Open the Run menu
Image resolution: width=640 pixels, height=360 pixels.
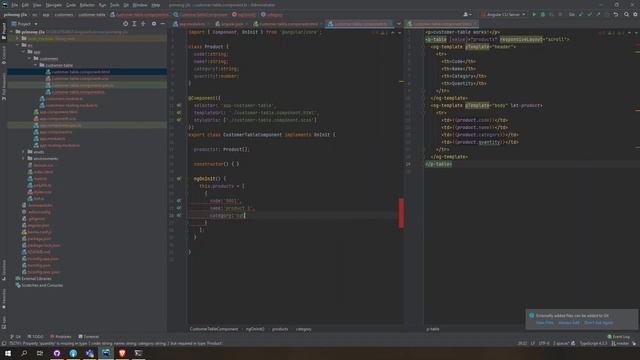pyautogui.click(x=102, y=5)
